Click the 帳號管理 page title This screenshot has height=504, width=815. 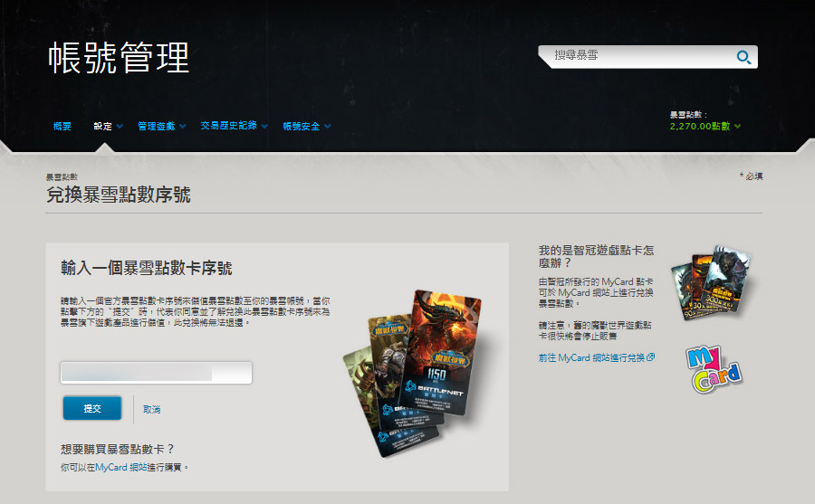pos(119,58)
